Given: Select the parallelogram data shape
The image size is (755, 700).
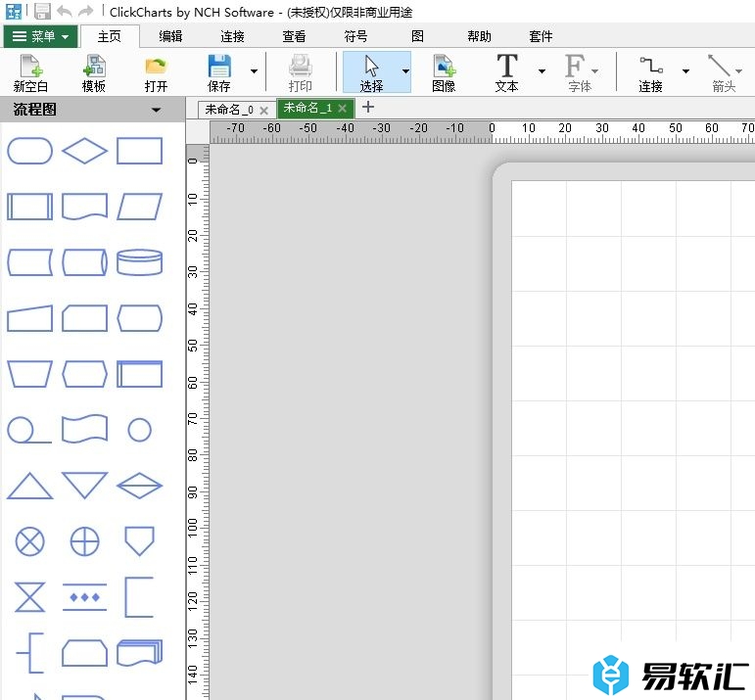Looking at the screenshot, I should 140,207.
